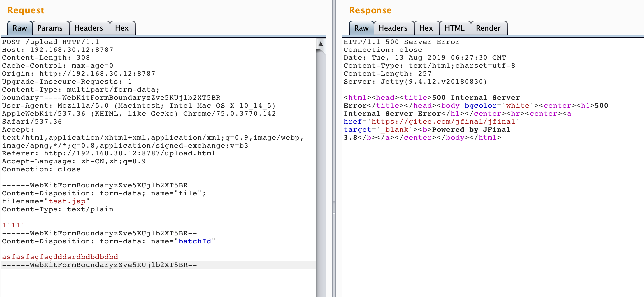This screenshot has width=644, height=297.
Task: Switch to the Response Headers tab
Action: coord(393,28)
